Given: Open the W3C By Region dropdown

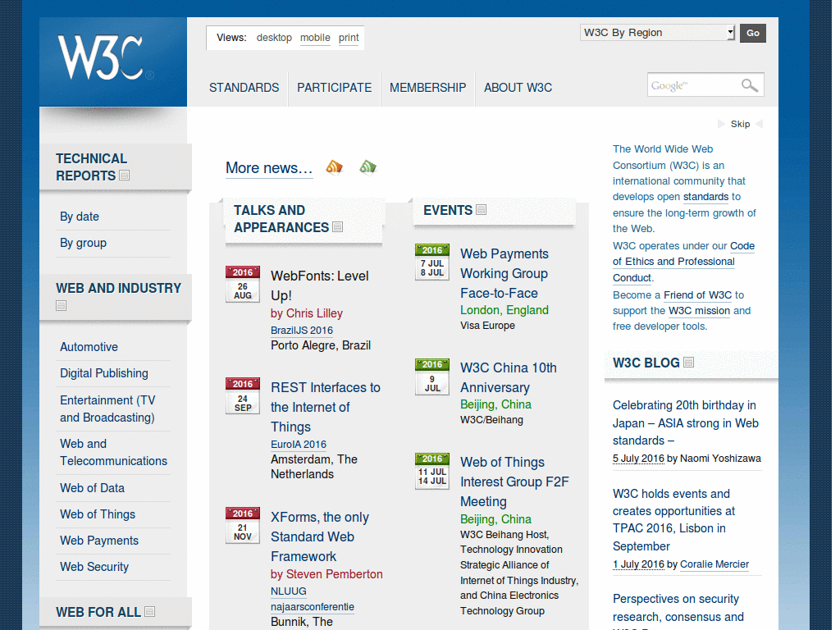Looking at the screenshot, I should 657,33.
